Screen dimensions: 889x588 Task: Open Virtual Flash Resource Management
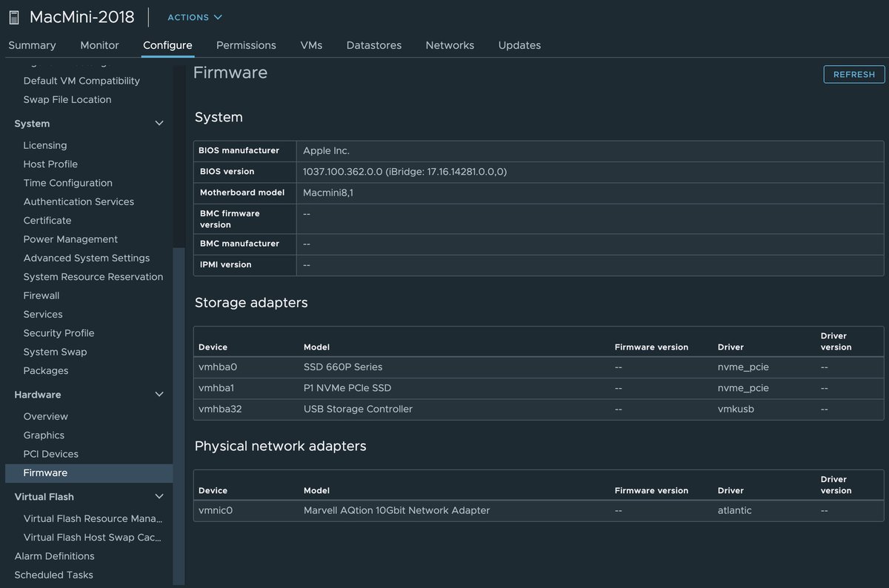click(x=93, y=518)
